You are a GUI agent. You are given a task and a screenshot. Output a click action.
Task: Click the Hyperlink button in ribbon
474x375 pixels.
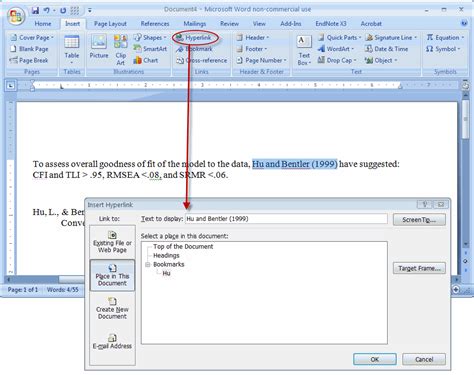194,38
